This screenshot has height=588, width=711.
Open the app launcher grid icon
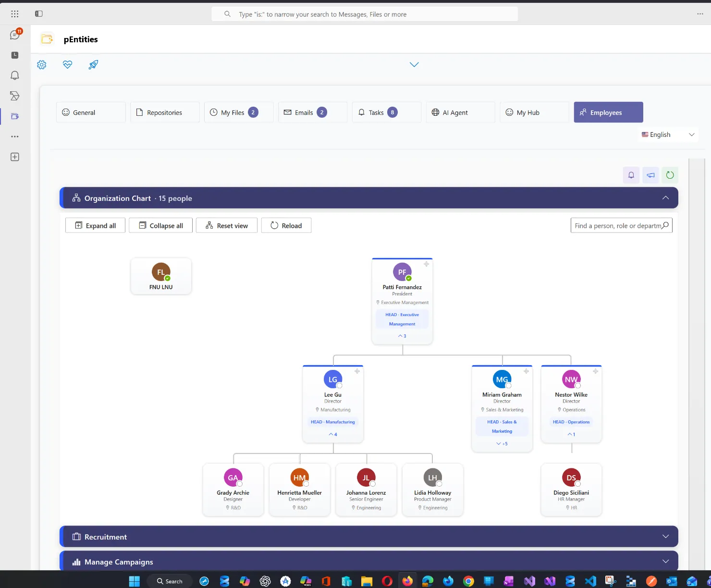pyautogui.click(x=15, y=14)
